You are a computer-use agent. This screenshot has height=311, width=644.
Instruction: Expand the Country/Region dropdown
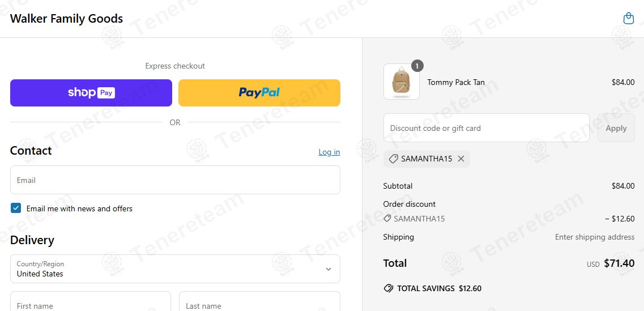[x=174, y=269]
